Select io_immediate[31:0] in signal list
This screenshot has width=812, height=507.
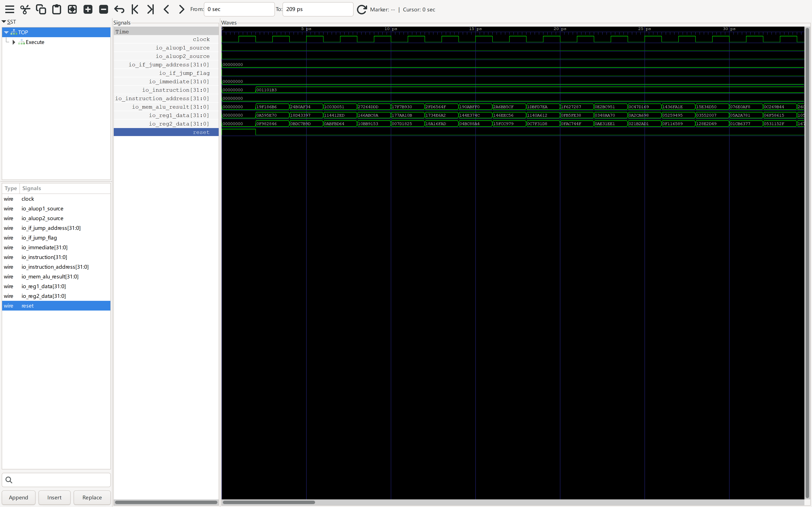44,247
